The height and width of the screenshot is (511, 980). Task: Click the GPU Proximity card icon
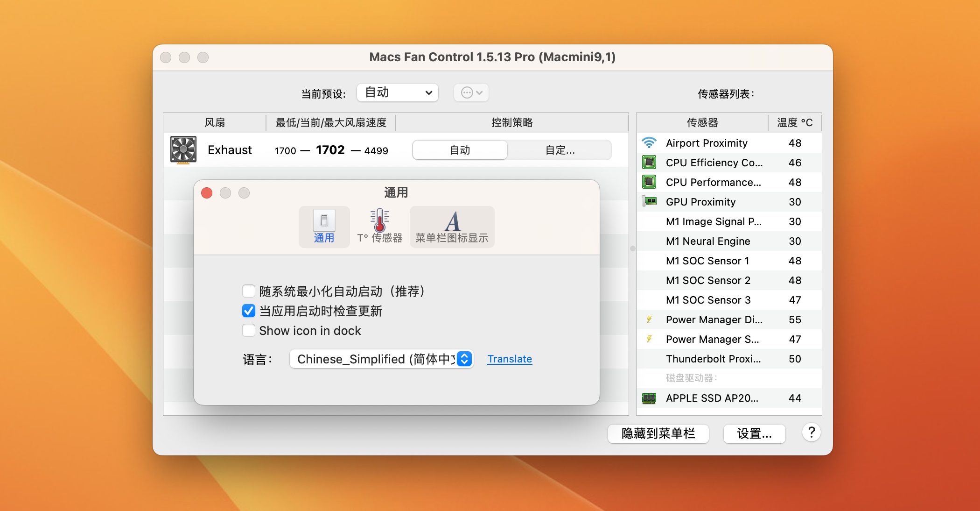[649, 202]
